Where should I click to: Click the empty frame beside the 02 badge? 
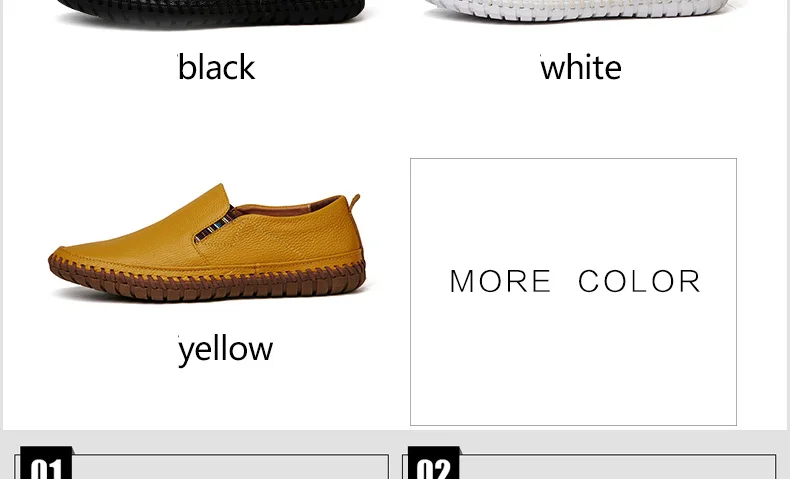coord(618,467)
